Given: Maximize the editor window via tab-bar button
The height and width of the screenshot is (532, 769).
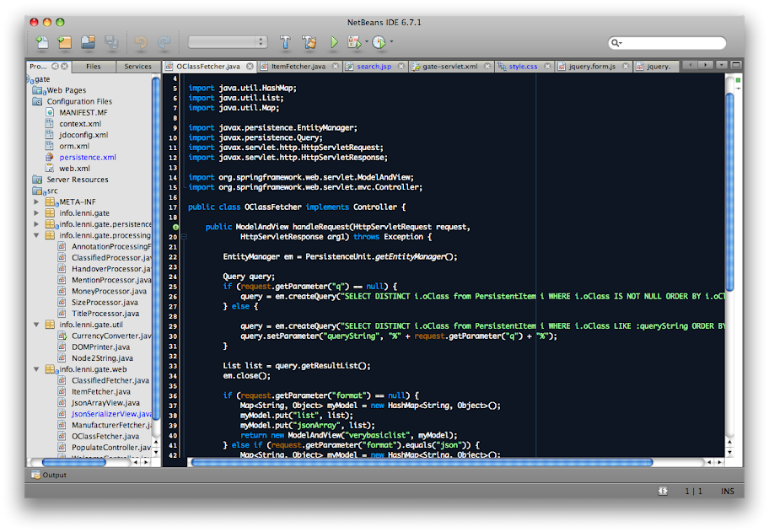Looking at the screenshot, I should point(736,65).
